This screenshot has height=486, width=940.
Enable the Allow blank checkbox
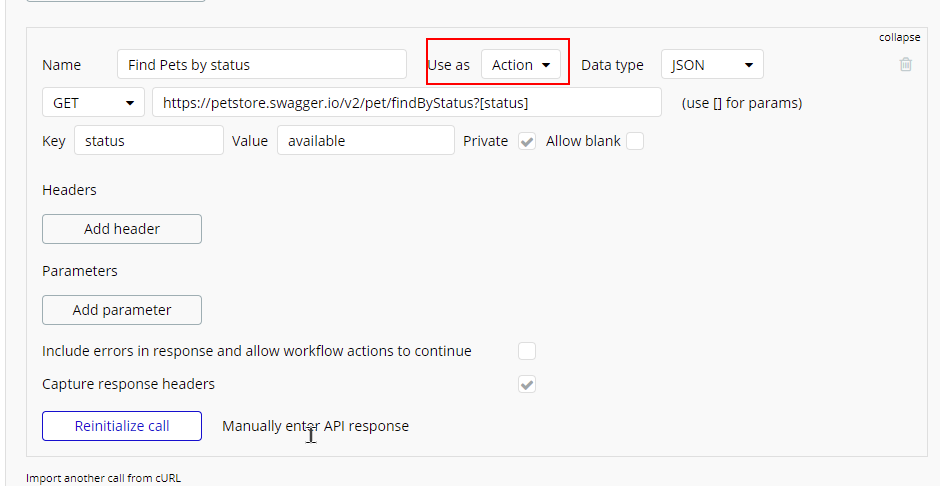[635, 141]
